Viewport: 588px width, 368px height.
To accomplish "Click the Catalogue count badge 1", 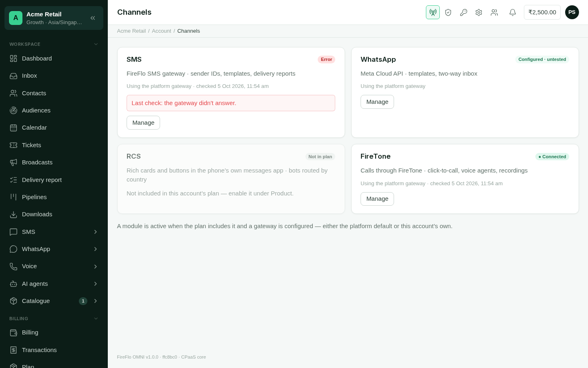I will [83, 301].
